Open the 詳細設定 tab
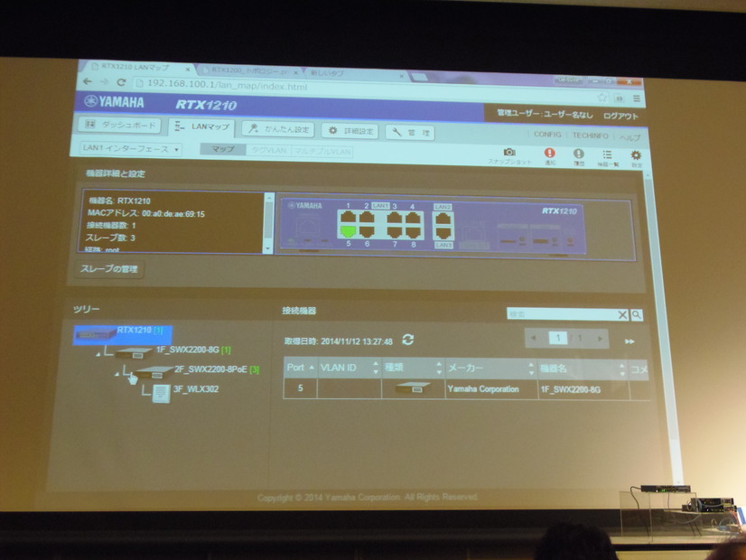This screenshot has height=560, width=746. click(350, 131)
